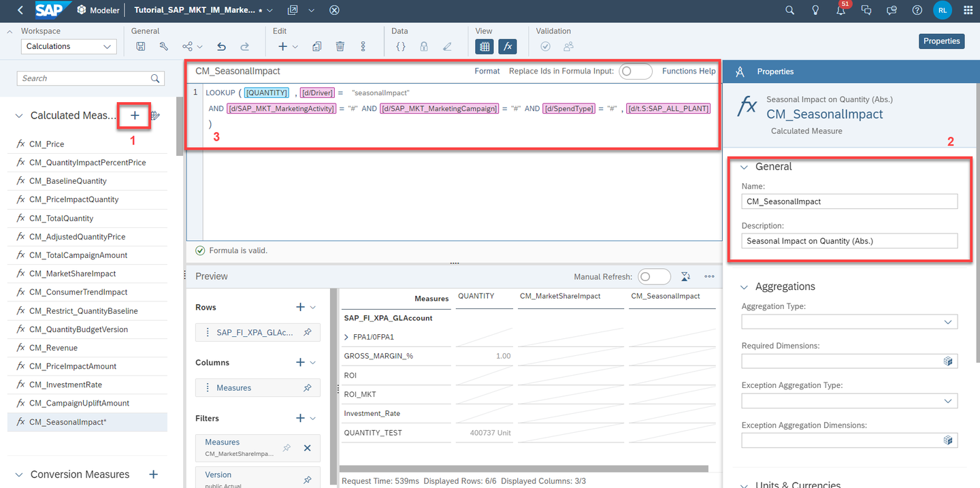Open the product switch grid icon
This screenshot has height=488, width=980.
(968, 10)
